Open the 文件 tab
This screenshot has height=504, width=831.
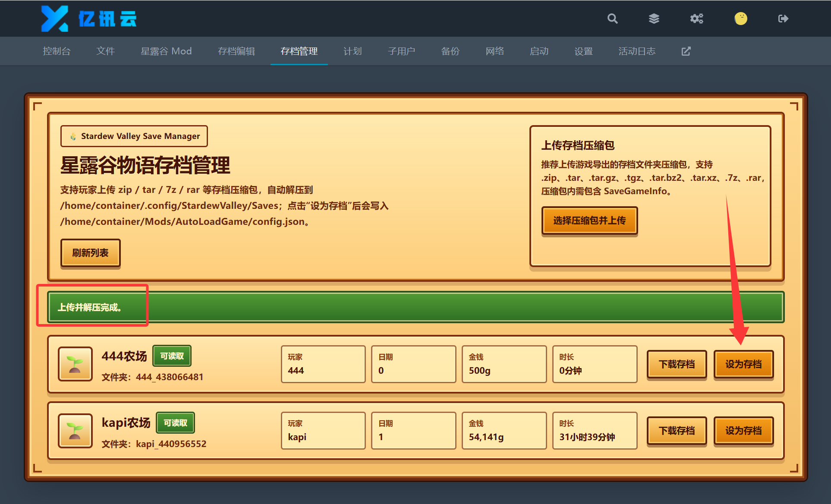105,51
